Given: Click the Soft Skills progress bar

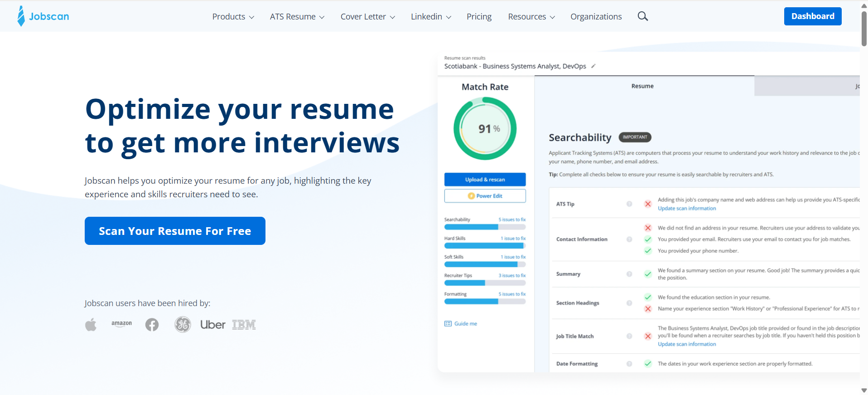Looking at the screenshot, I should coord(485,264).
